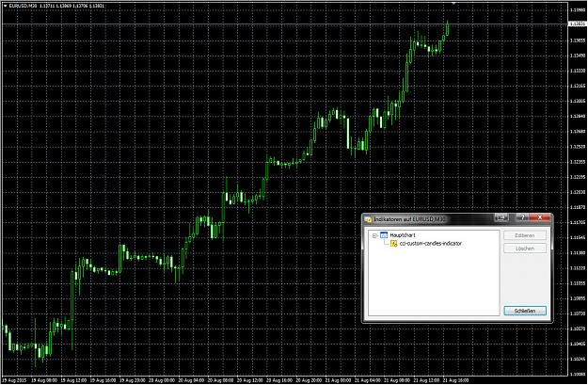Viewport: 588px width, 385px height.
Task: Click the Editieren button
Action: click(x=525, y=235)
